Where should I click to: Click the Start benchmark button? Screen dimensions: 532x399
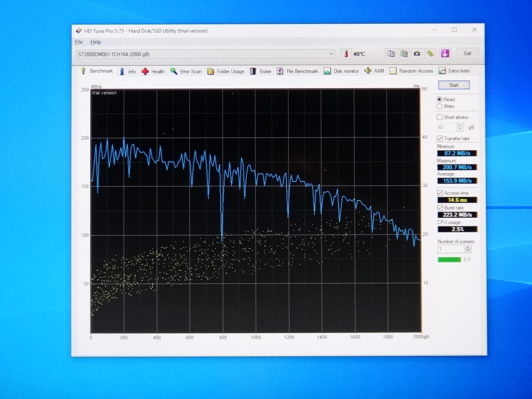(454, 85)
